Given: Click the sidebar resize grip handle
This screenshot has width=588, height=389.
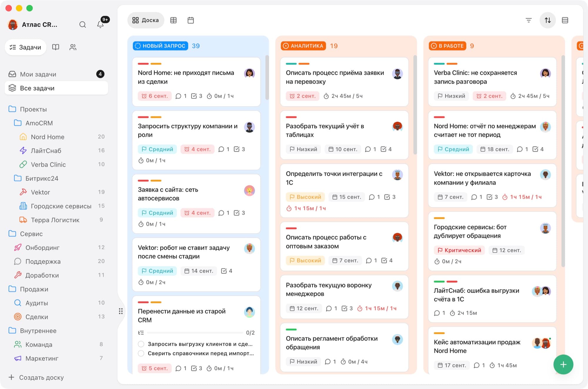Looking at the screenshot, I should tap(121, 311).
